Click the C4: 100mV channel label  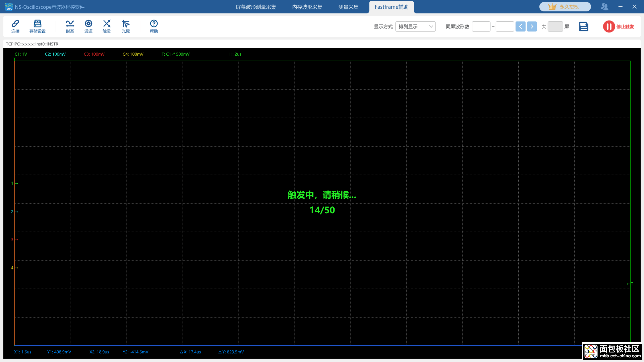click(133, 54)
